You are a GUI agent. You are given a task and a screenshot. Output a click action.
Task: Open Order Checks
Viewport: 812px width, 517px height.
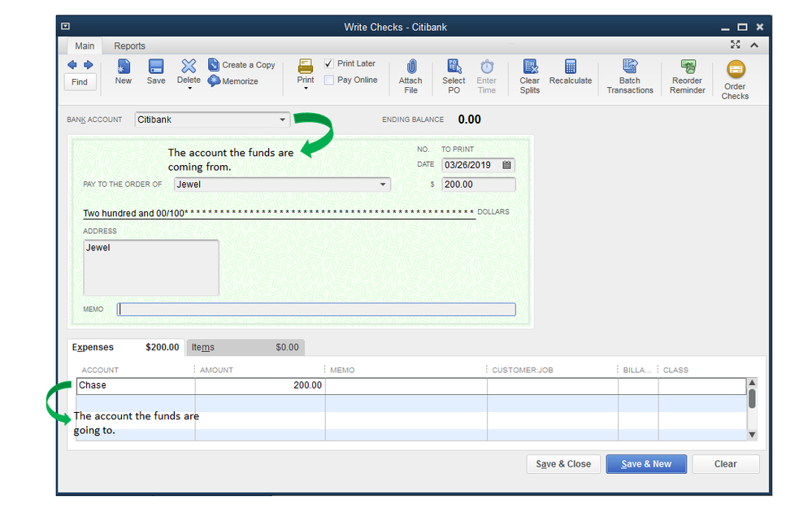pos(736,80)
